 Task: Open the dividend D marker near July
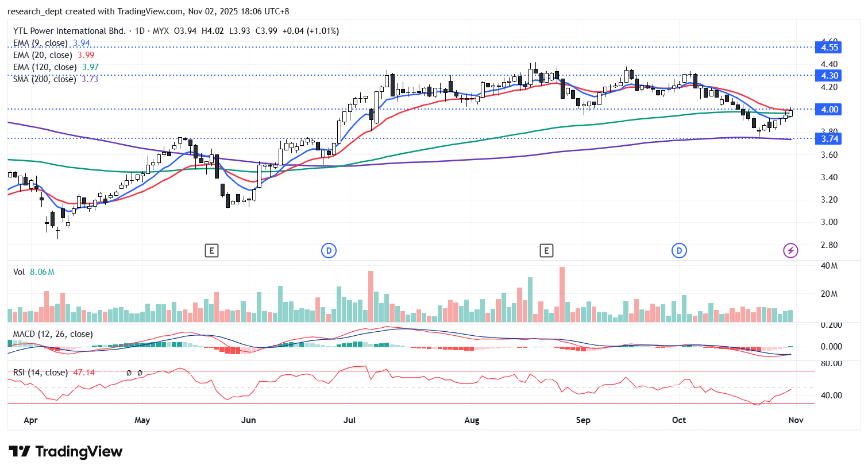coord(329,250)
